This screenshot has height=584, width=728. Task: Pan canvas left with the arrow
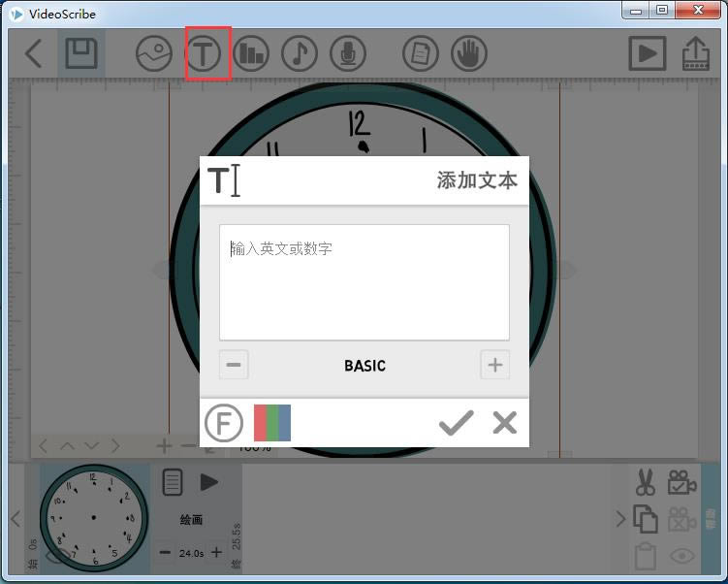pos(43,446)
